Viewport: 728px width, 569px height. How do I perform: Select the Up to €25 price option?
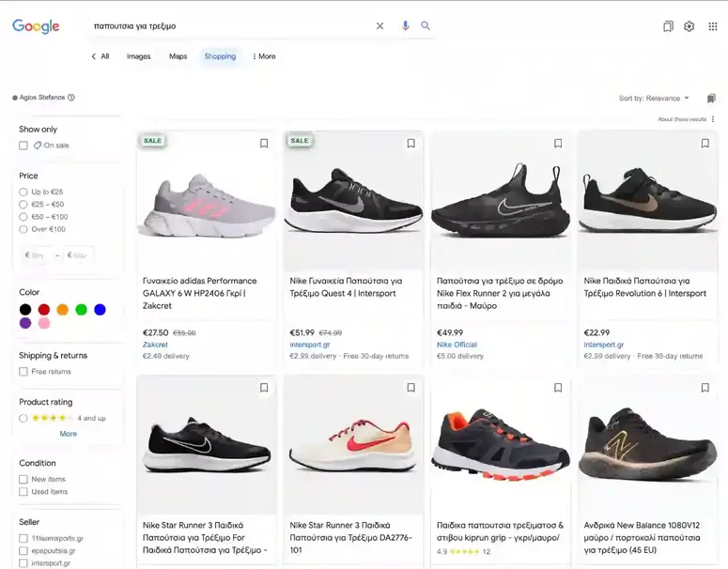point(23,192)
